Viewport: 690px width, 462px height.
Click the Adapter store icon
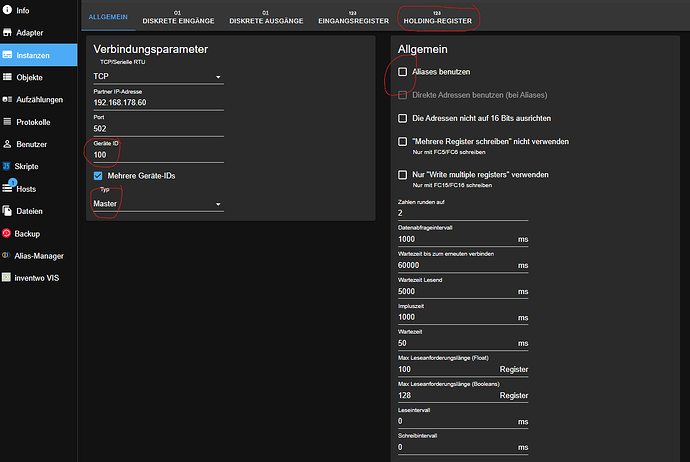click(x=7, y=32)
